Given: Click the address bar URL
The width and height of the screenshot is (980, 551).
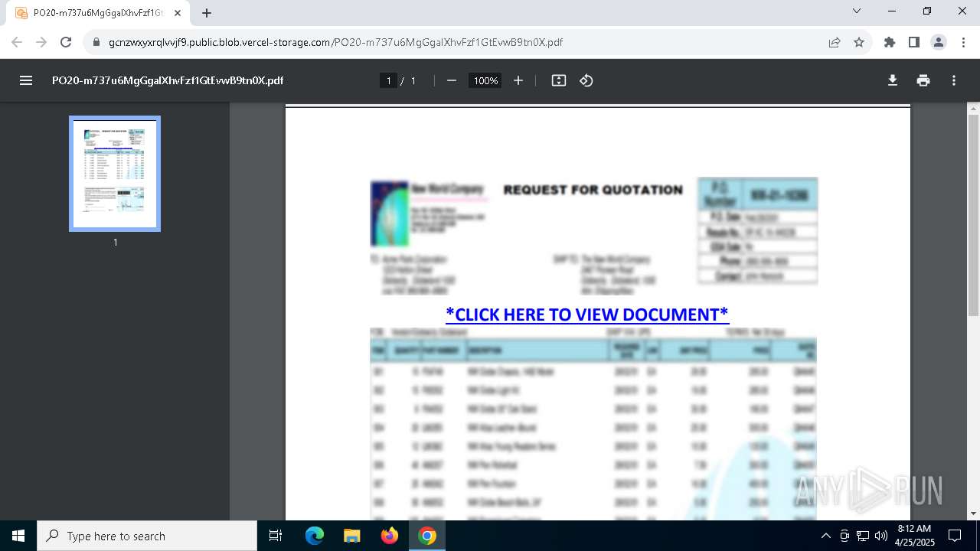Looking at the screenshot, I should click(335, 42).
